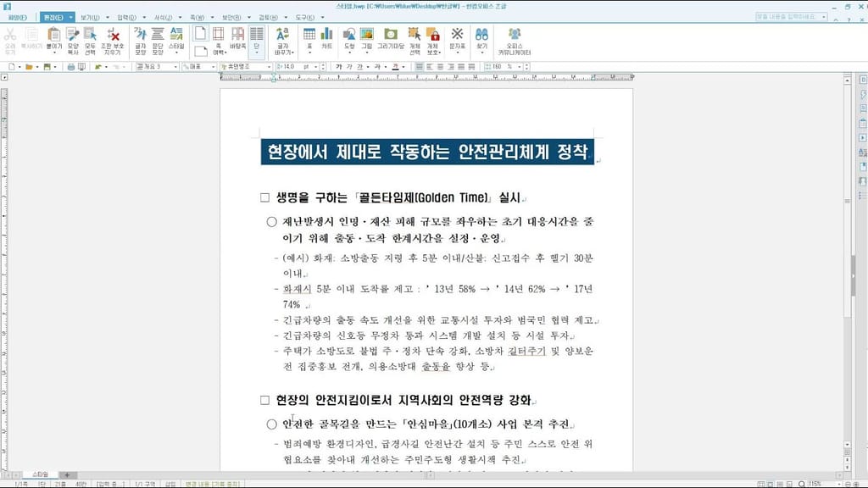Click the red font color swatch
The width and height of the screenshot is (868, 488).
[395, 66]
